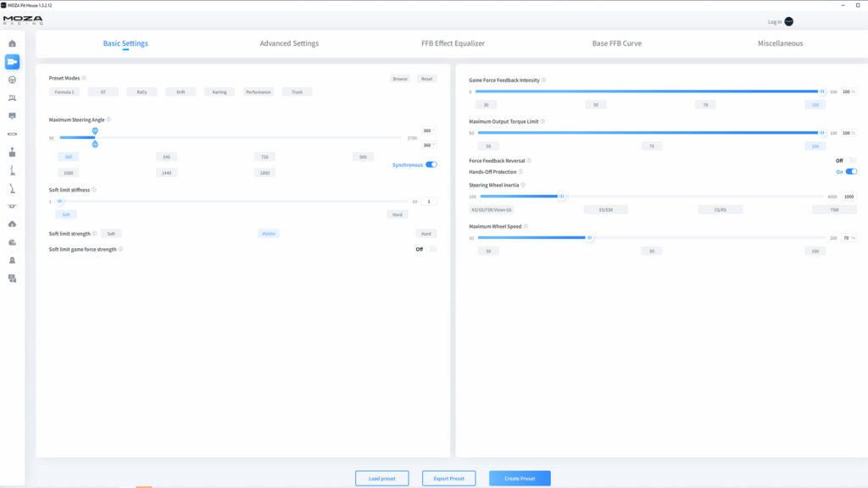Open the Miscellaneous tab
Image resolution: width=868 pixels, height=488 pixels.
click(780, 43)
